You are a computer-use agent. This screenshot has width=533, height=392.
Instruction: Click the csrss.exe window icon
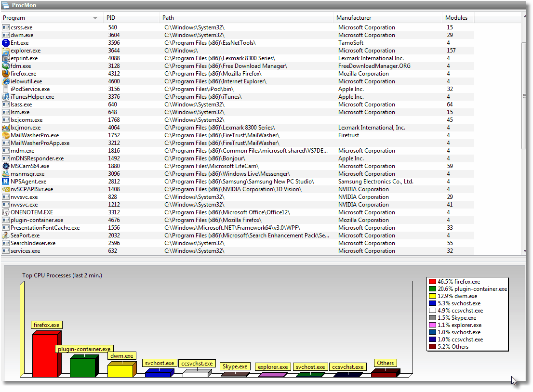click(5, 27)
